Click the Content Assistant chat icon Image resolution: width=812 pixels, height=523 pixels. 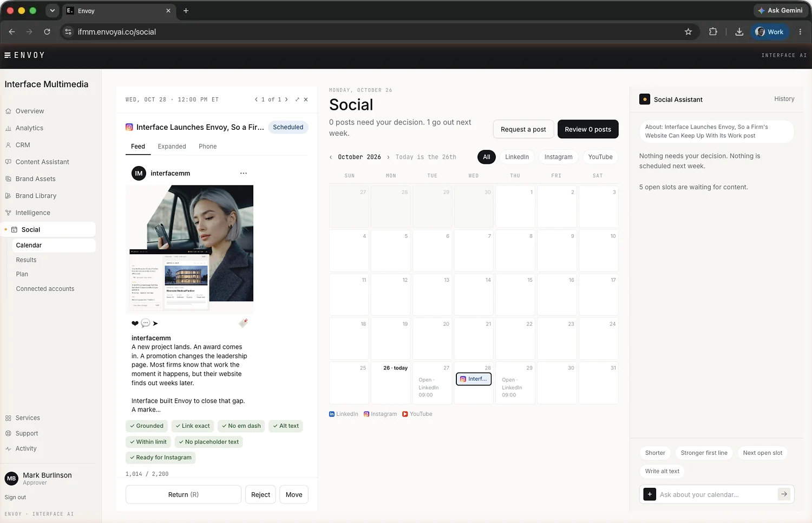[8, 162]
